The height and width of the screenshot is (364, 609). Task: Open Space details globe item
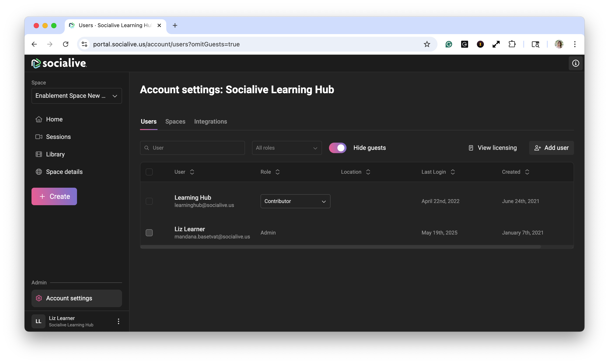click(x=64, y=172)
